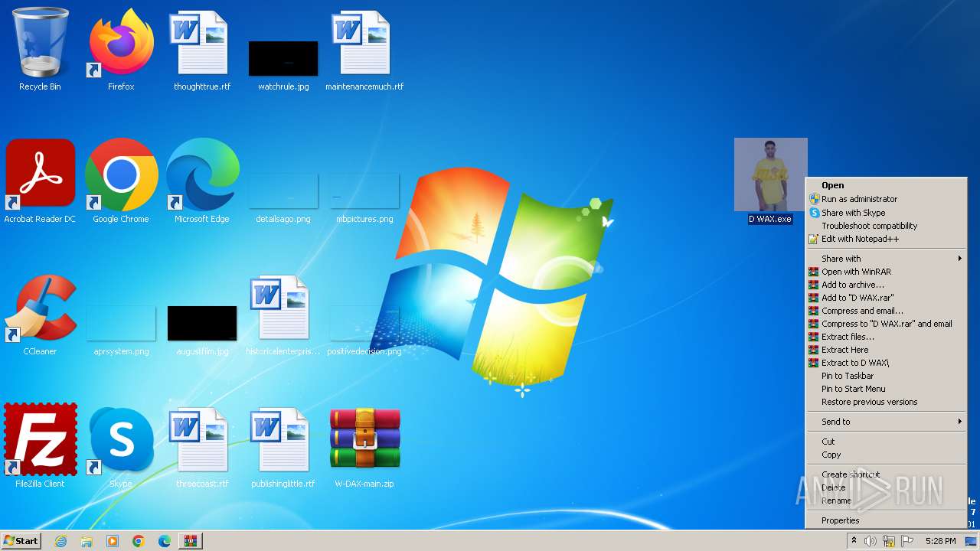The width and height of the screenshot is (980, 551).
Task: Choose Open with WinRAR
Action: coord(887,272)
